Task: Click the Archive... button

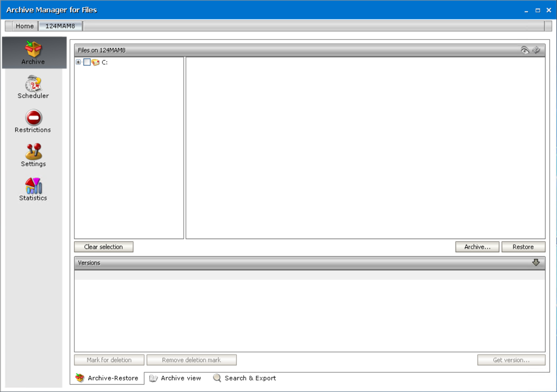Action: tap(477, 247)
